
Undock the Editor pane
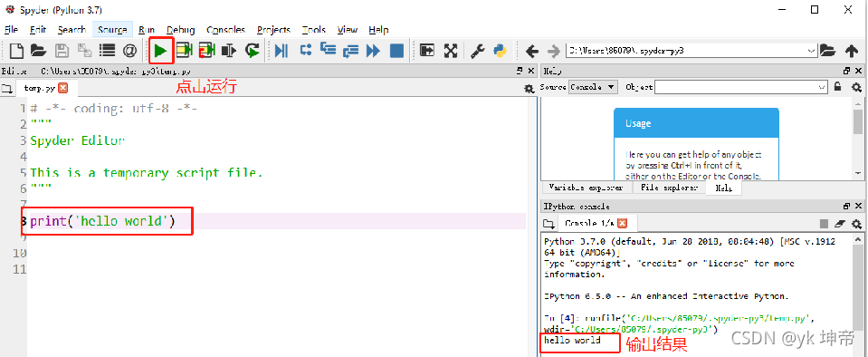520,71
